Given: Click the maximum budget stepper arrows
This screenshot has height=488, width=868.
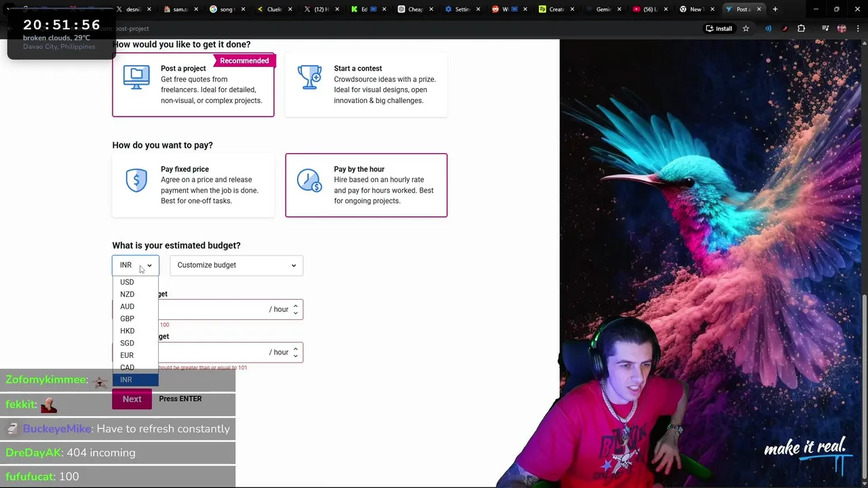Looking at the screenshot, I should click(x=295, y=352).
